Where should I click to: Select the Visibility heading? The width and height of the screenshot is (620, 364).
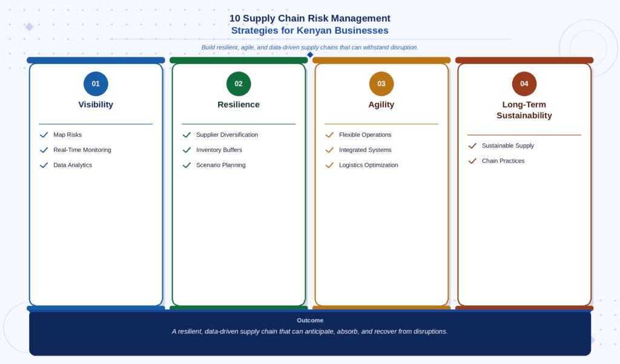[96, 105]
